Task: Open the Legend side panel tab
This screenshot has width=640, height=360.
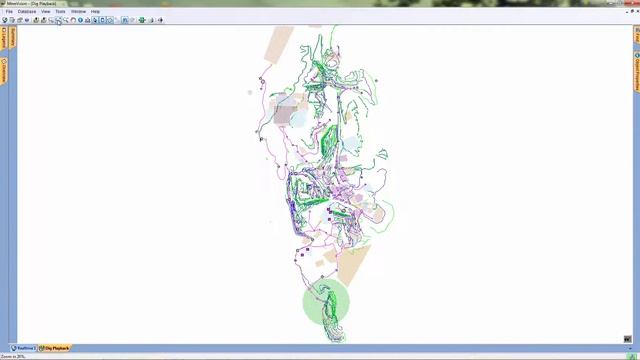Action: 4,38
